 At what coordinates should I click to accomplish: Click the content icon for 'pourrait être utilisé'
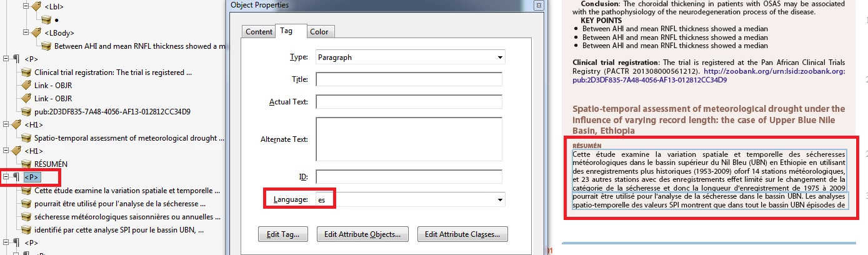(26, 204)
